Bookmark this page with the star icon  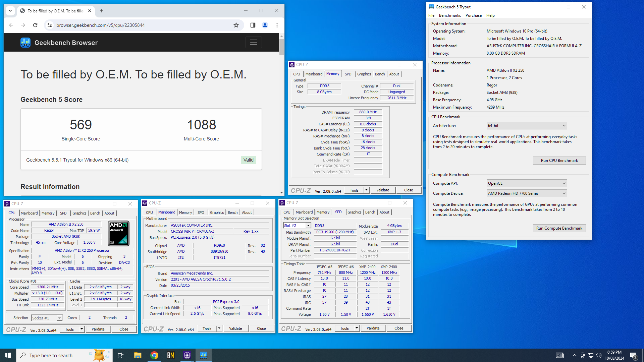[236, 25]
